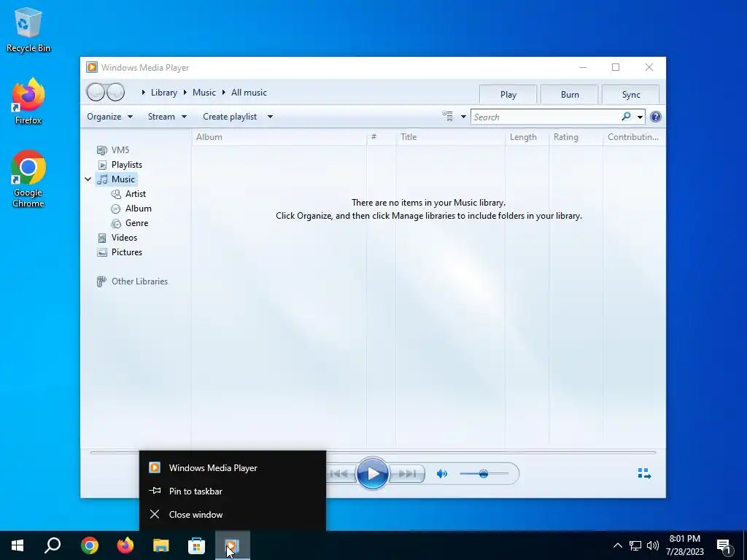Click Create playlist button

(230, 117)
